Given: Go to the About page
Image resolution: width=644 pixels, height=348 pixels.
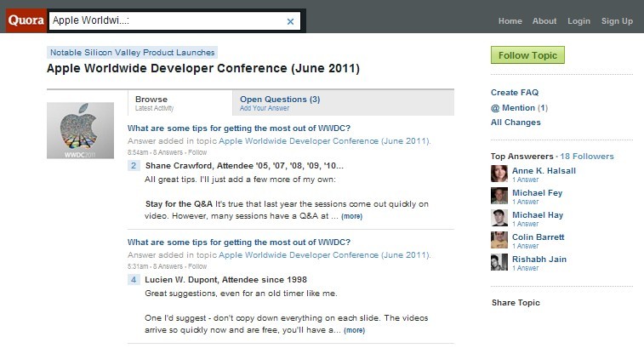Looking at the screenshot, I should tap(544, 21).
